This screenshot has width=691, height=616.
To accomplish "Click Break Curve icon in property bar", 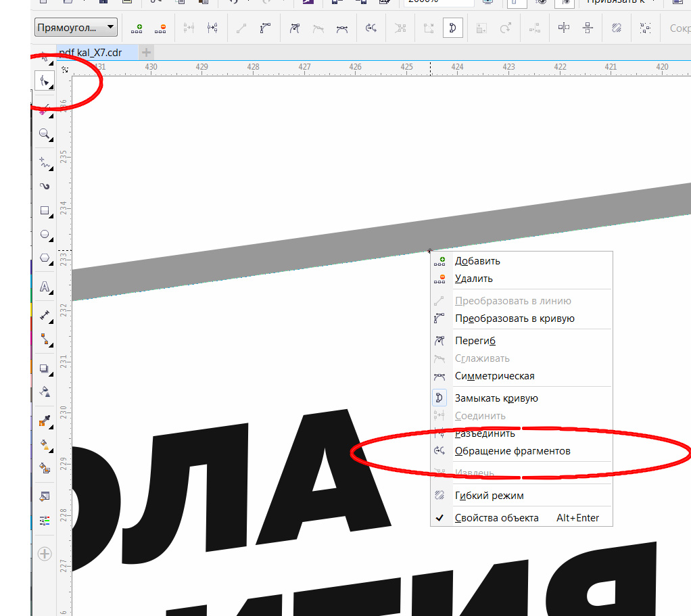I will (x=212, y=28).
